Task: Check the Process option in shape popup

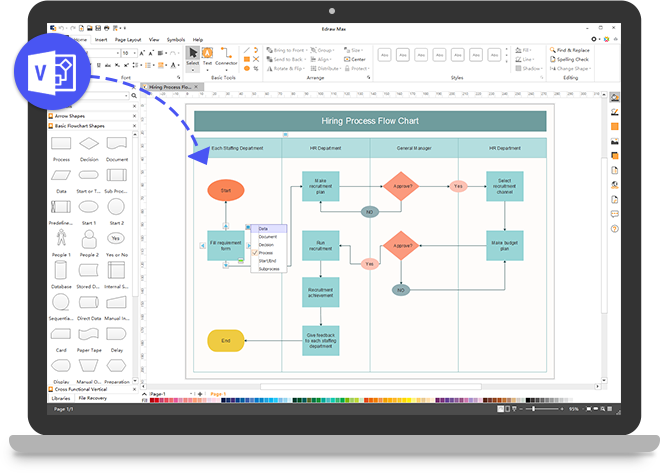Action: [266, 253]
